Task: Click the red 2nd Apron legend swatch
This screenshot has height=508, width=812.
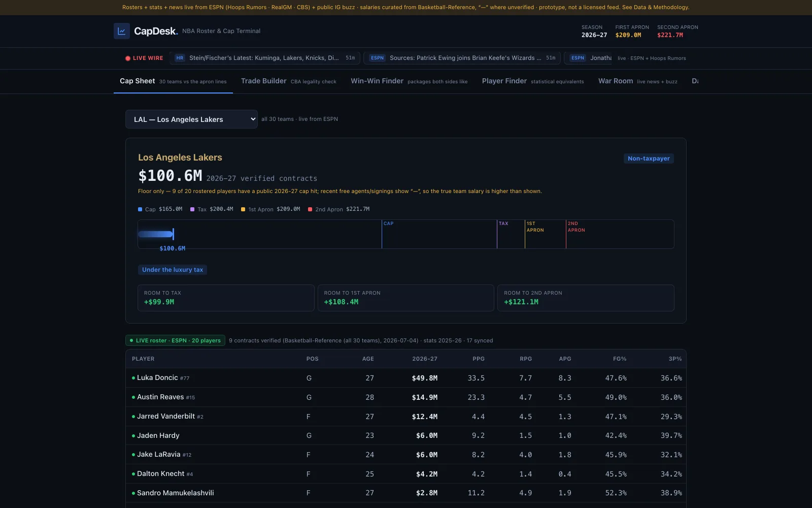Action: coord(310,209)
